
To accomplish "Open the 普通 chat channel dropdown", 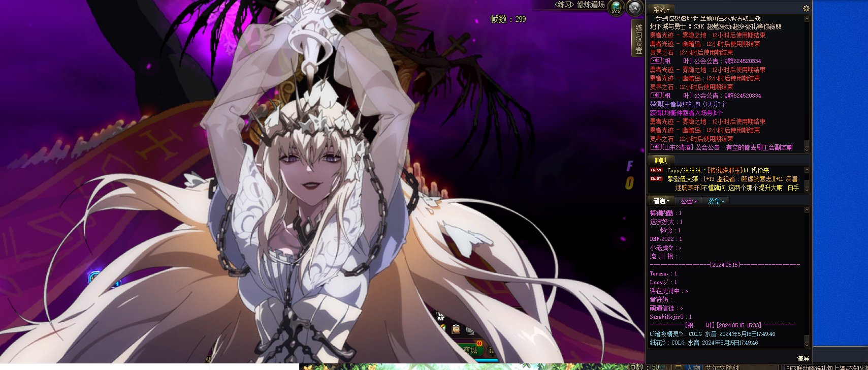I will tap(661, 201).
